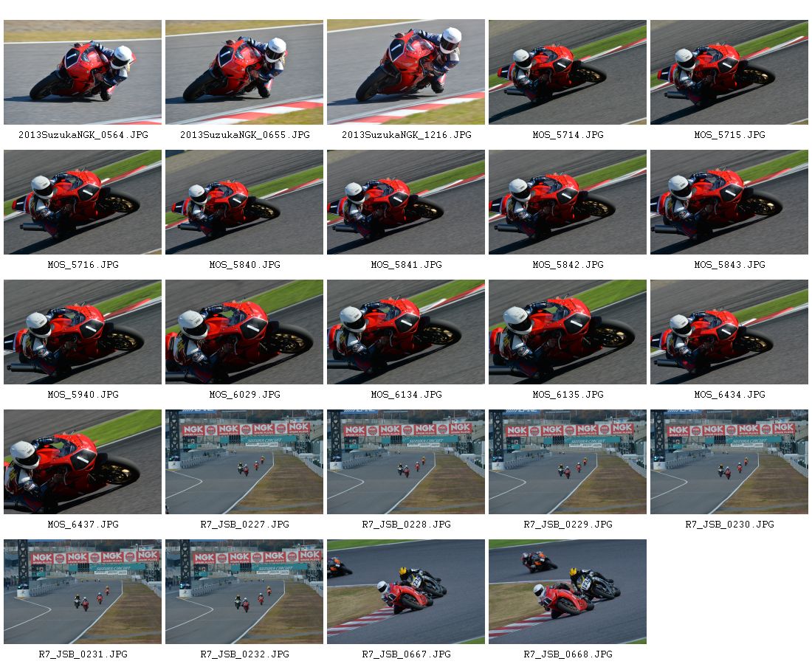Image resolution: width=812 pixels, height=664 pixels.
Task: Open the MOS_5714.JPG photo
Action: pyautogui.click(x=568, y=72)
